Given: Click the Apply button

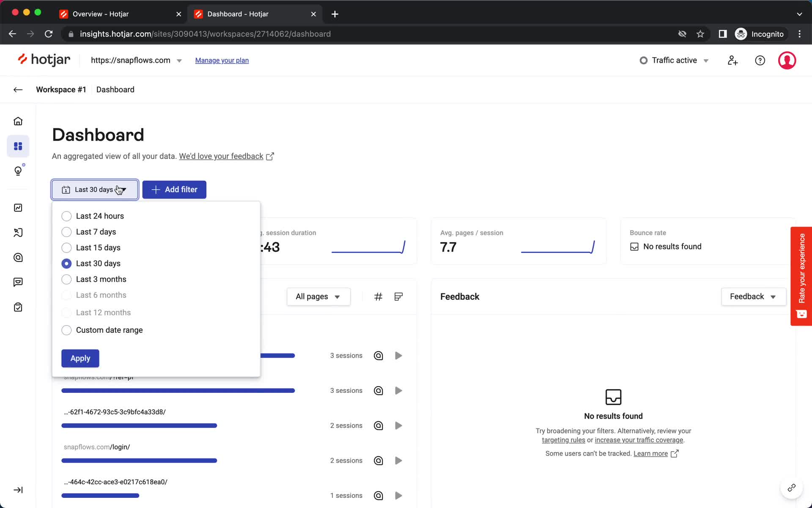Looking at the screenshot, I should pos(80,358).
